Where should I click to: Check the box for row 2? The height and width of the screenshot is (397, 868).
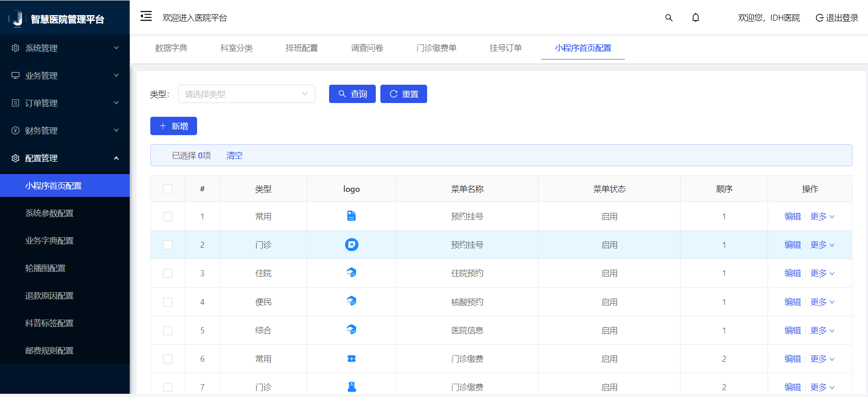[x=168, y=245]
